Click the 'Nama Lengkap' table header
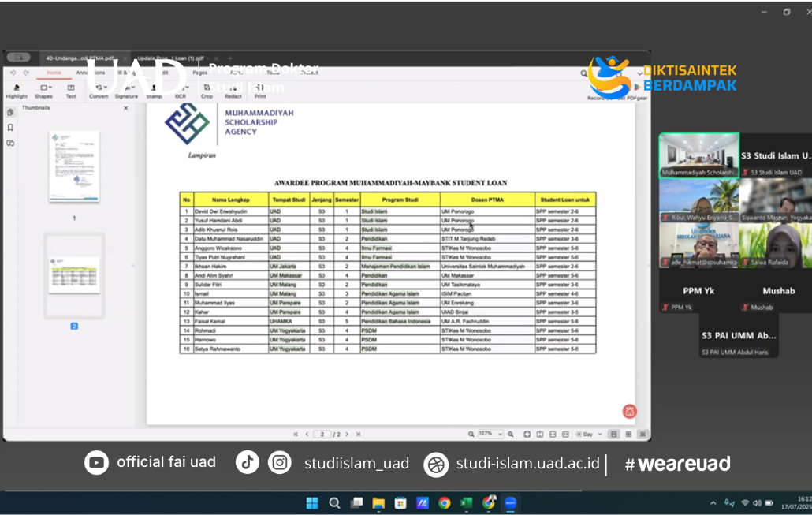Screen dimensions: 812x515 [x=231, y=200]
